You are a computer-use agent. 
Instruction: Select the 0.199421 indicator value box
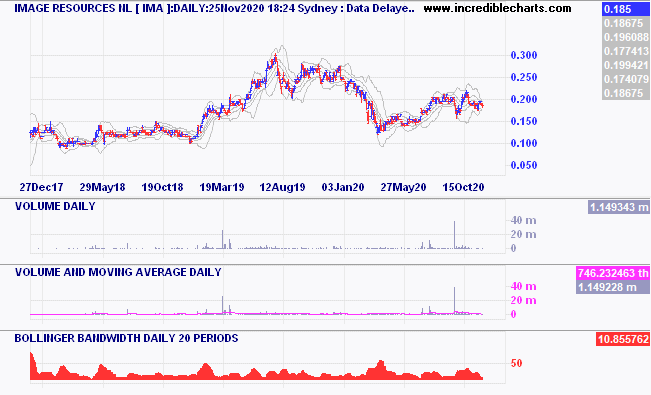pyautogui.click(x=626, y=65)
